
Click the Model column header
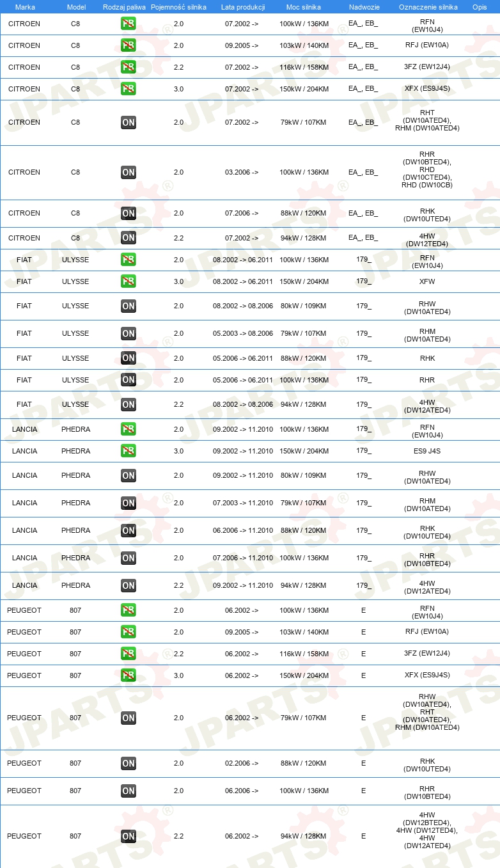(76, 7)
